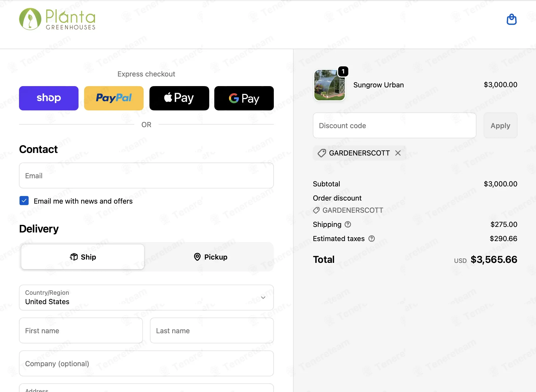The height and width of the screenshot is (392, 536).
Task: Click the $3,565.66 total amount
Action: click(494, 260)
